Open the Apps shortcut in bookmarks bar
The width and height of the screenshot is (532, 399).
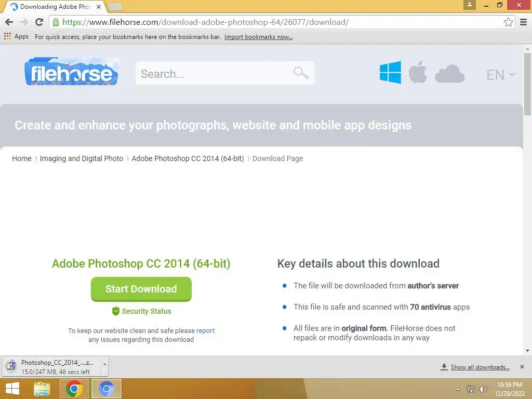point(16,37)
